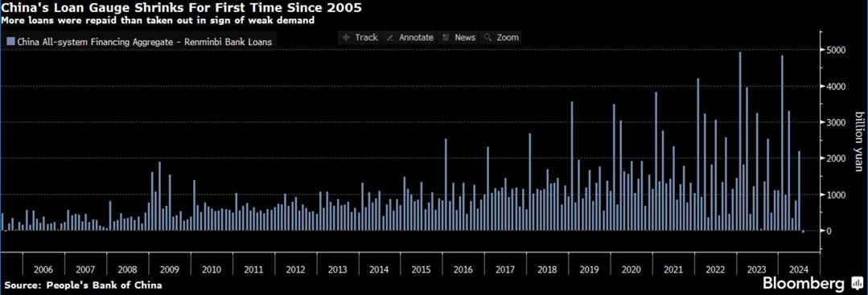Select the 2020 year label
Viewport: 868px width, 295px height.
[x=631, y=269]
